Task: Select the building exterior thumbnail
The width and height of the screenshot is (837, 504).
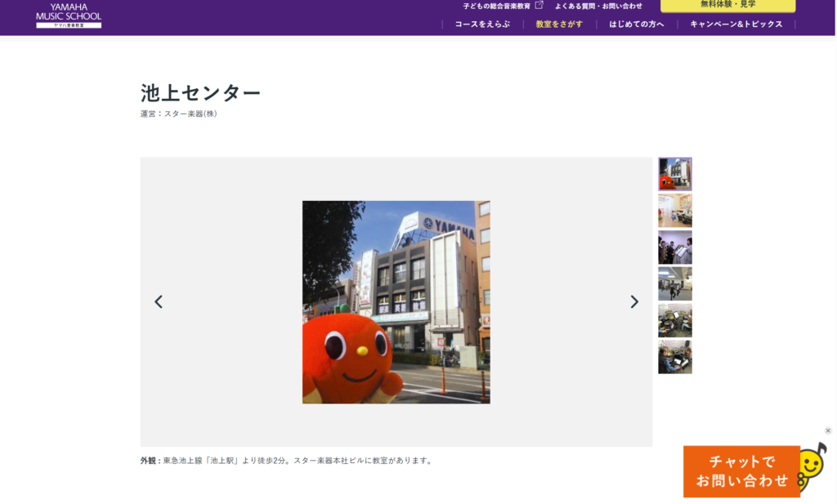Action: [674, 174]
